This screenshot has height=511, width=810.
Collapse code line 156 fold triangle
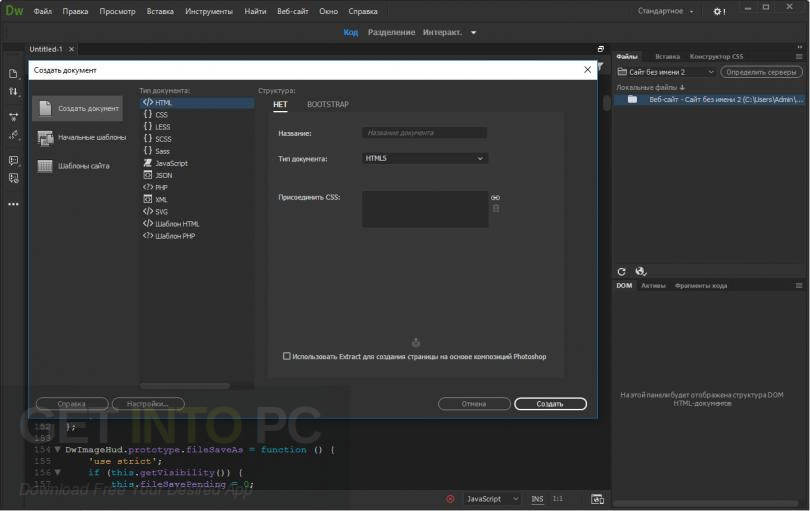57,472
